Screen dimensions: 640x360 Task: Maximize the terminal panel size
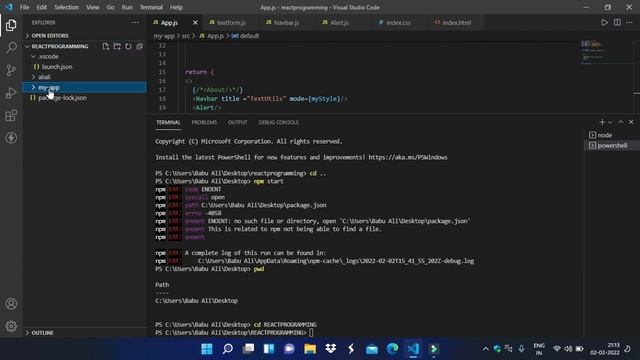tap(620, 122)
